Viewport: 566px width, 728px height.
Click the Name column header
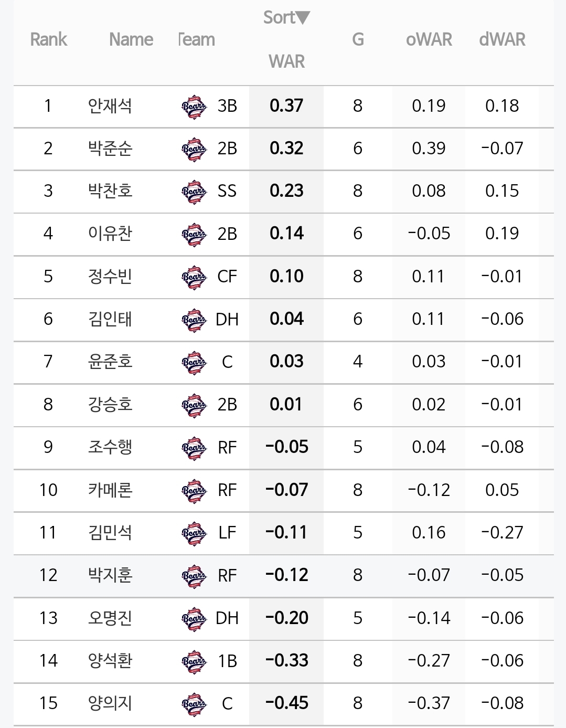(131, 39)
